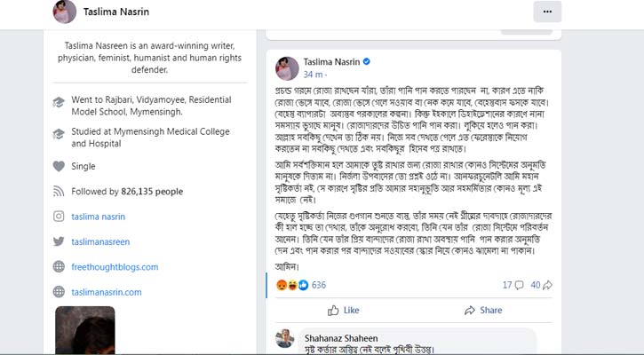Share the post
644x355 pixels.
pyautogui.click(x=482, y=310)
